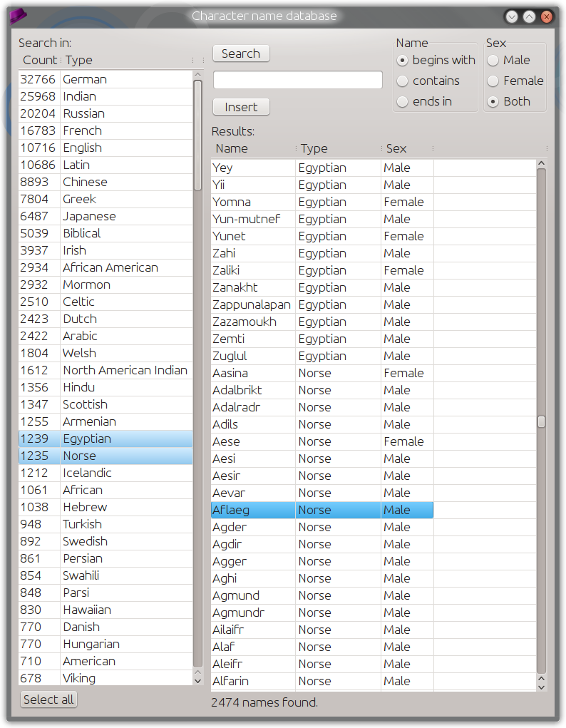Select Icelandic in the type list

click(x=106, y=473)
